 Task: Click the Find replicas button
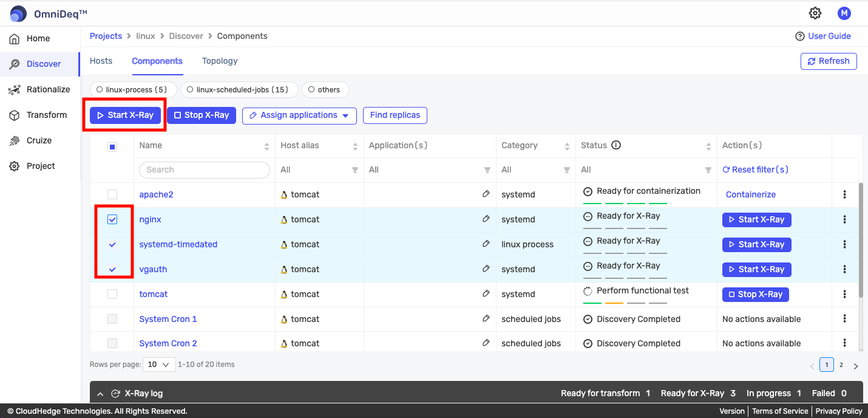coord(395,115)
